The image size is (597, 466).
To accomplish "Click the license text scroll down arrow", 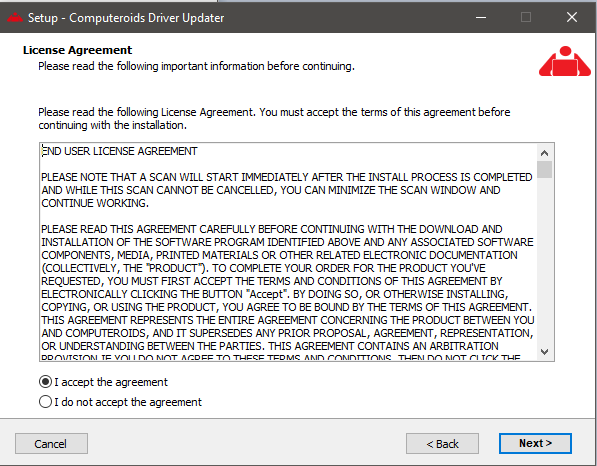I will (544, 351).
